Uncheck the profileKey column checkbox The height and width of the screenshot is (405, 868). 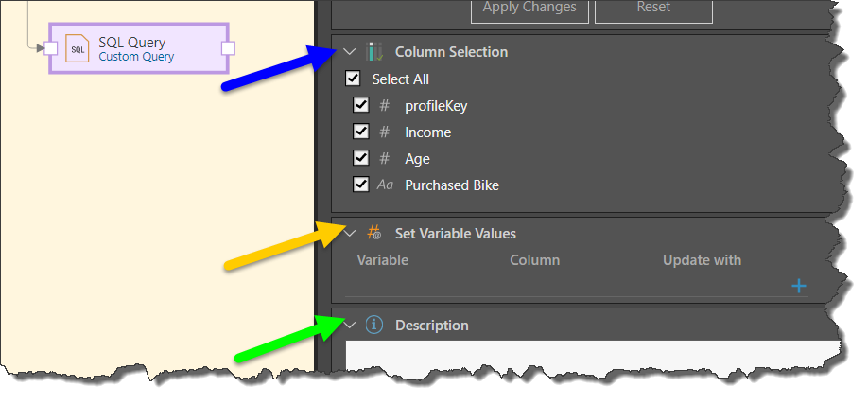(x=360, y=106)
